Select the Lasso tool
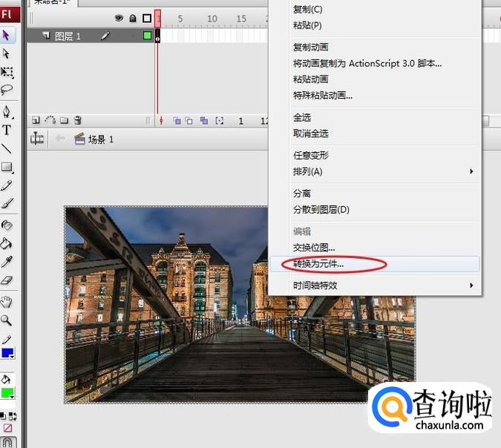 (x=7, y=90)
